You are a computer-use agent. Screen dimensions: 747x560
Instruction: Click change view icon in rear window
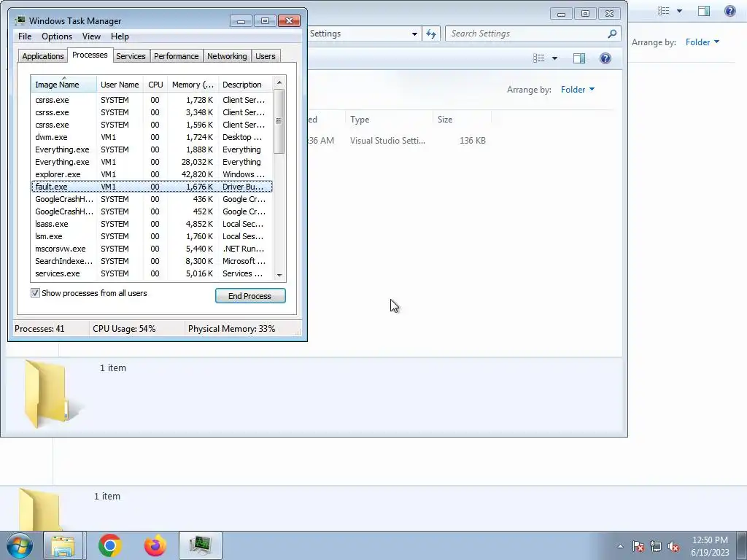(664, 10)
